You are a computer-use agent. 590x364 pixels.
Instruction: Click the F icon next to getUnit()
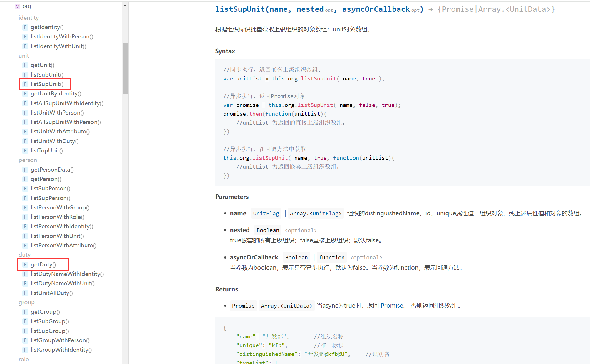coord(25,65)
